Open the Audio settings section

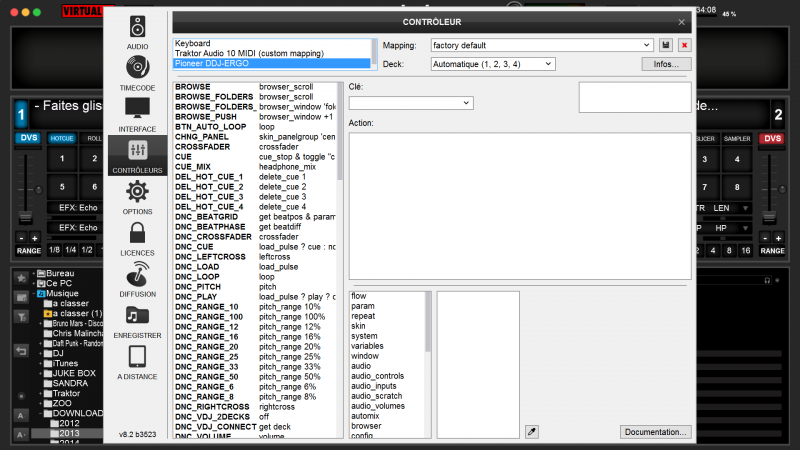click(x=138, y=32)
